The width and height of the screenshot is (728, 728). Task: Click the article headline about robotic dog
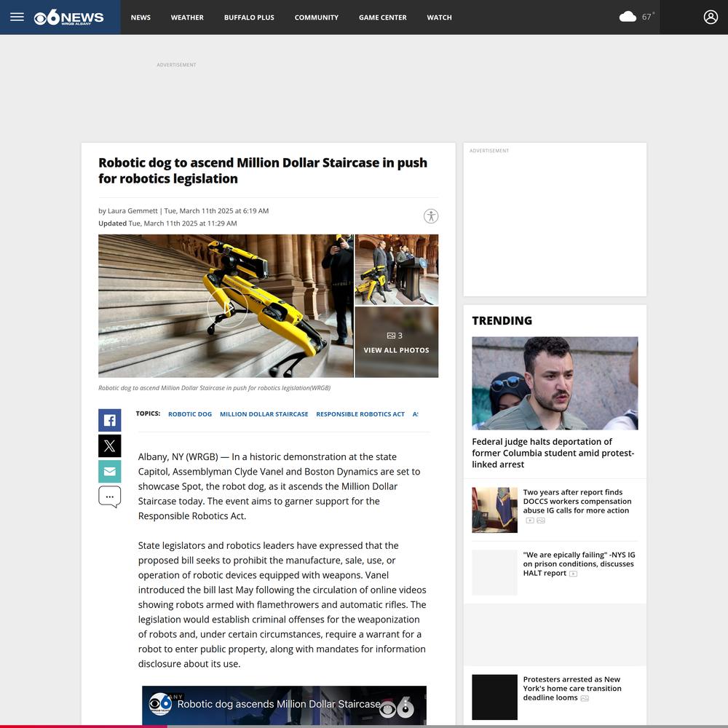[263, 170]
